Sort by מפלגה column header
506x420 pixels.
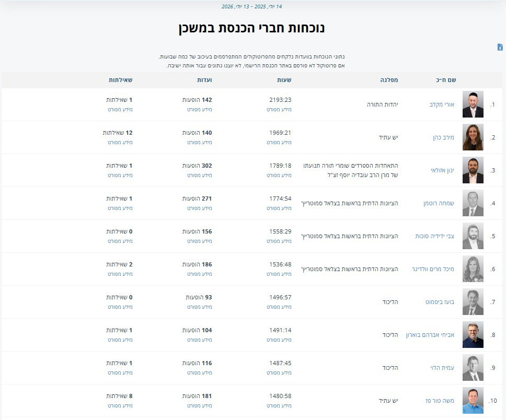click(x=389, y=80)
